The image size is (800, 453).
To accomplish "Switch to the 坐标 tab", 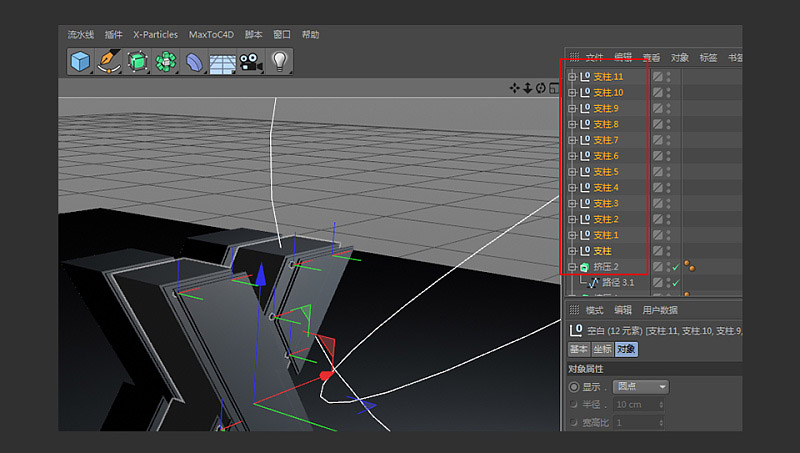I will point(602,349).
